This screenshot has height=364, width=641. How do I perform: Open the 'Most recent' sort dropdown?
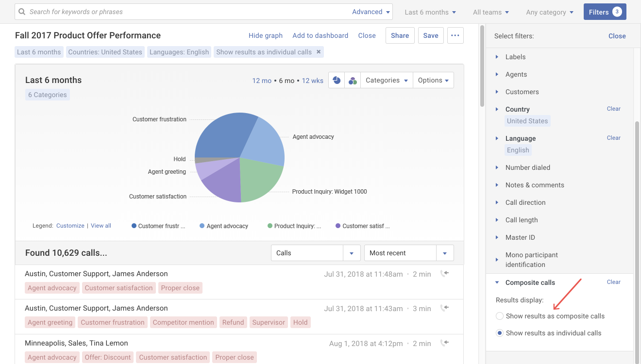click(x=444, y=253)
